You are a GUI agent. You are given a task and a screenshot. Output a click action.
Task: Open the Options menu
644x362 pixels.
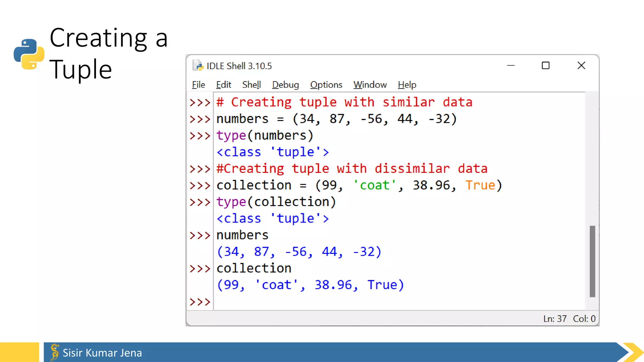326,85
